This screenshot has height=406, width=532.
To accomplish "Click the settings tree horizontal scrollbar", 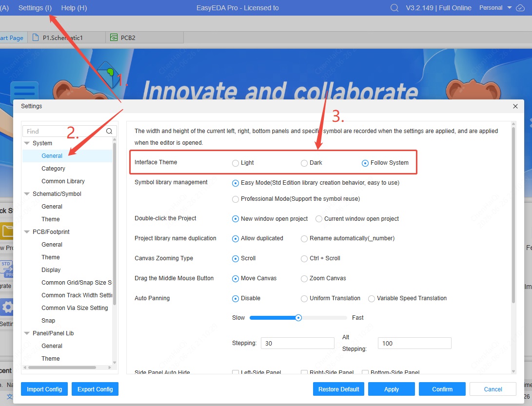I will click(x=62, y=367).
